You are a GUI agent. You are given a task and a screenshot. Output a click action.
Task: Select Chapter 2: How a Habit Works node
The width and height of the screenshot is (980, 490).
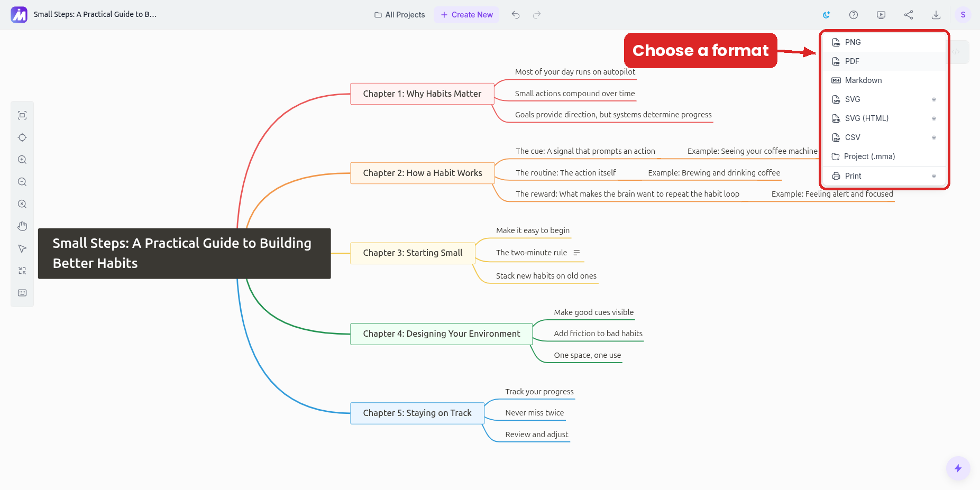click(423, 173)
